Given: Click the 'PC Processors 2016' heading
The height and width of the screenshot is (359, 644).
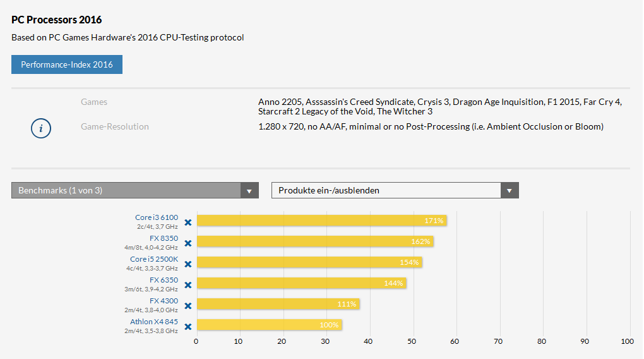Looking at the screenshot, I should (57, 20).
